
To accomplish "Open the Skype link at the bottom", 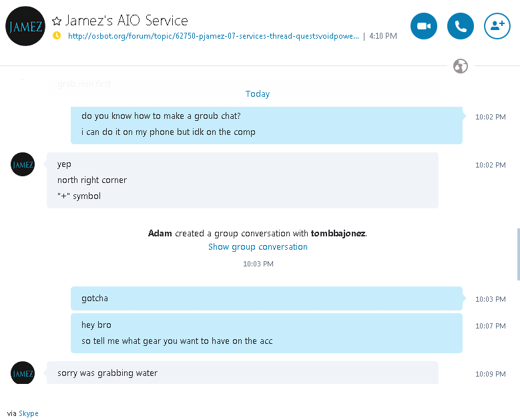I will pyautogui.click(x=29, y=413).
